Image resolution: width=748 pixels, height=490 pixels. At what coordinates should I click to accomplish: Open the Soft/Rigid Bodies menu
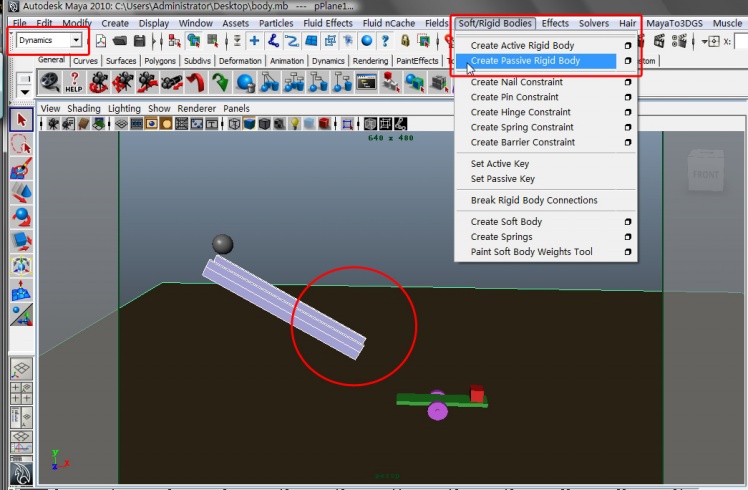pyautogui.click(x=495, y=23)
